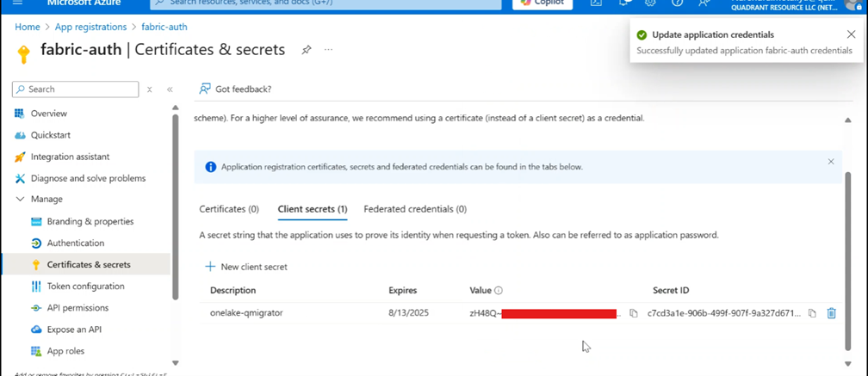The height and width of the screenshot is (376, 868).
Task: Clear the sidebar search with the X
Action: click(150, 89)
